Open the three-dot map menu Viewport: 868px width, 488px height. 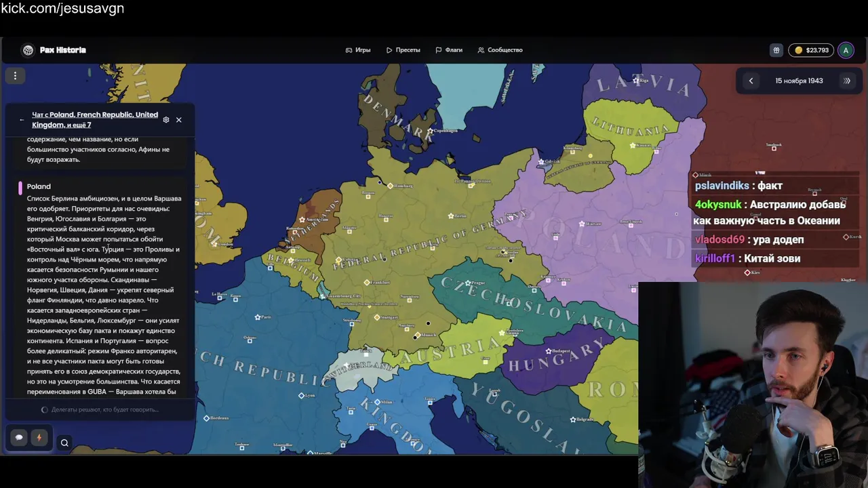[15, 76]
